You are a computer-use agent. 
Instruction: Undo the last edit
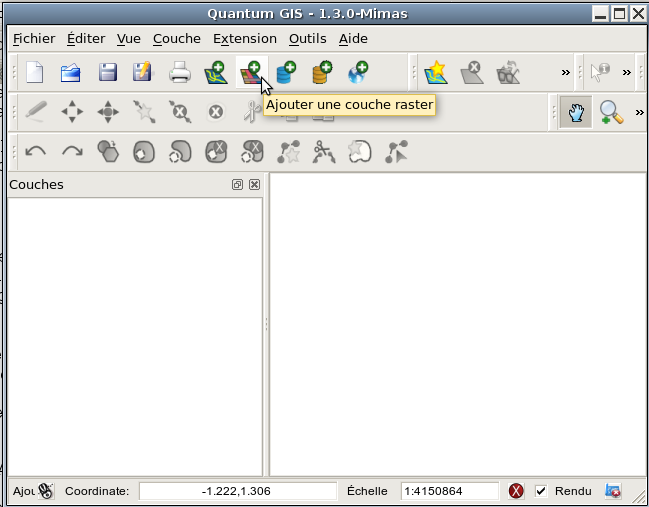[x=36, y=151]
